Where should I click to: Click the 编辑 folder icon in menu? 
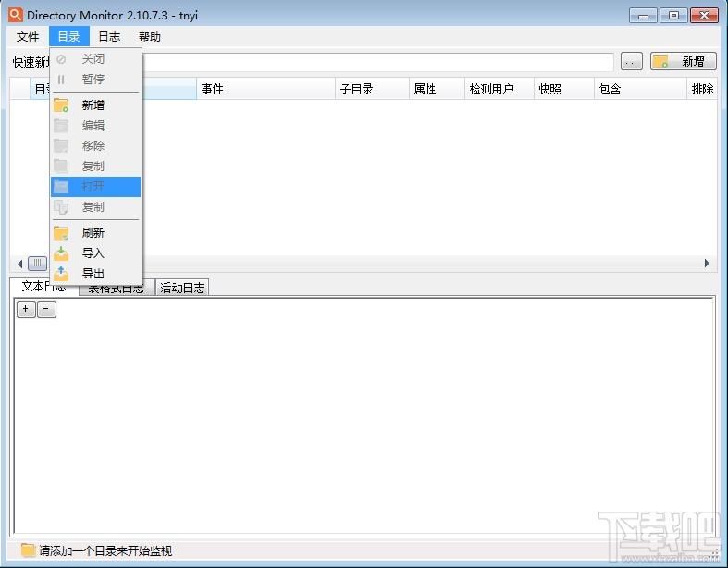[61, 126]
